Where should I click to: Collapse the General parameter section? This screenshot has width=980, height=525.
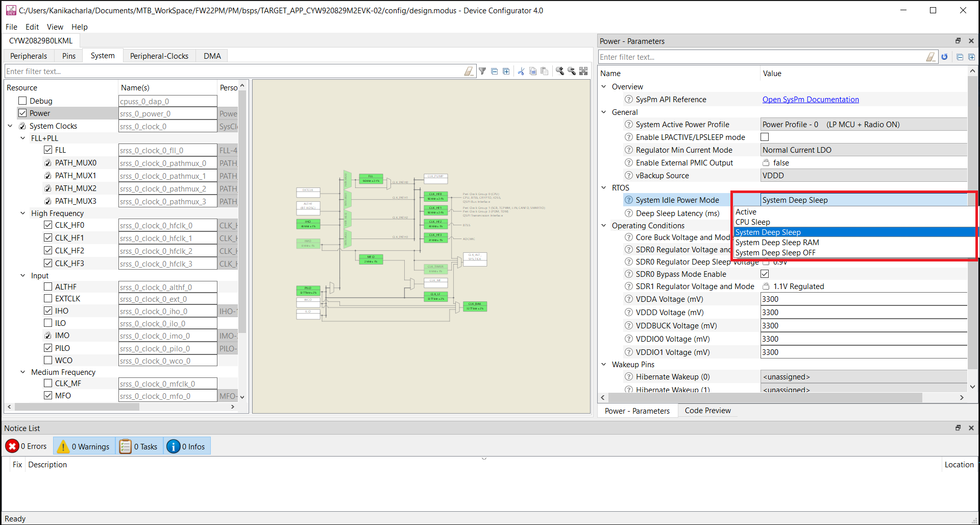point(604,112)
